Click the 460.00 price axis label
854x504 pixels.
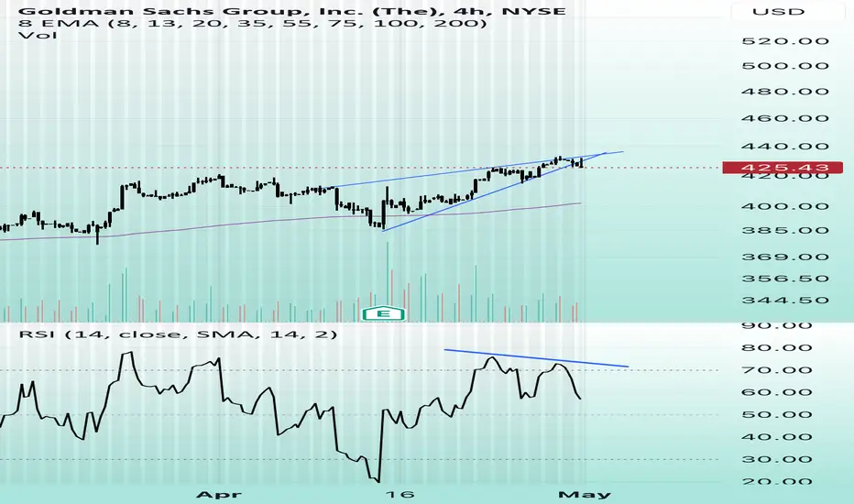(x=785, y=118)
